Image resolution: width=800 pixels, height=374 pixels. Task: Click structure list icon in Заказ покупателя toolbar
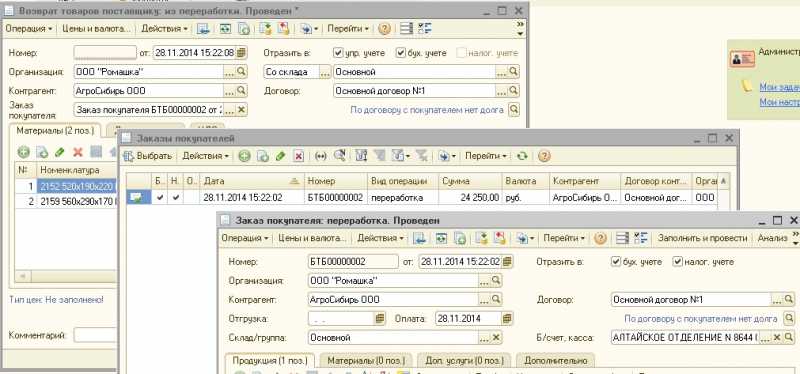(622, 238)
